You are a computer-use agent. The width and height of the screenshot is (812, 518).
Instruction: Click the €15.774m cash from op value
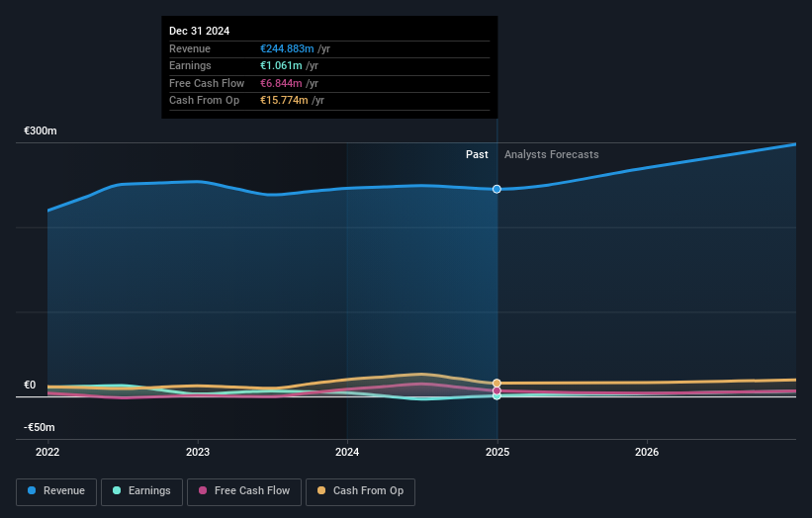tap(284, 101)
